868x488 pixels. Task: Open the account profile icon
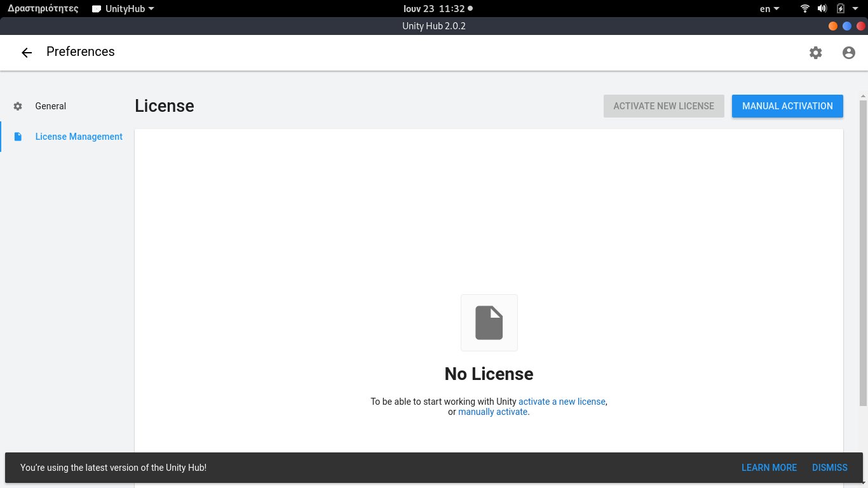coord(849,53)
